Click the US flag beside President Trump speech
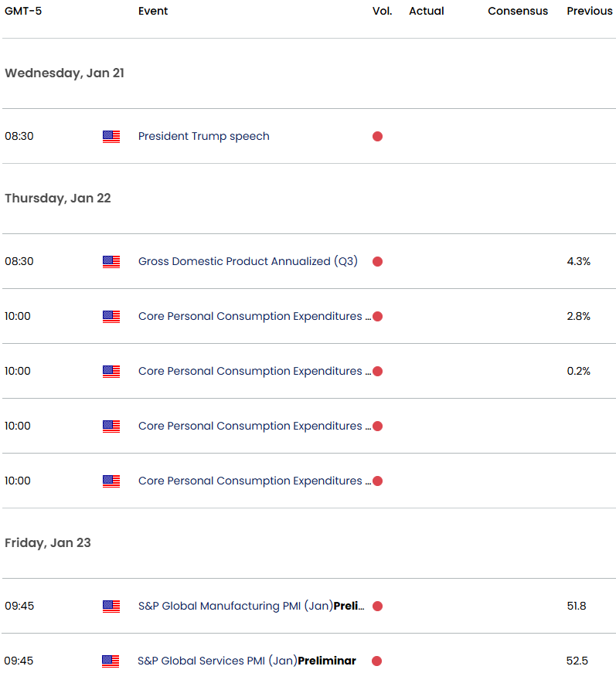Screen dimensions: 616x673 point(111,137)
